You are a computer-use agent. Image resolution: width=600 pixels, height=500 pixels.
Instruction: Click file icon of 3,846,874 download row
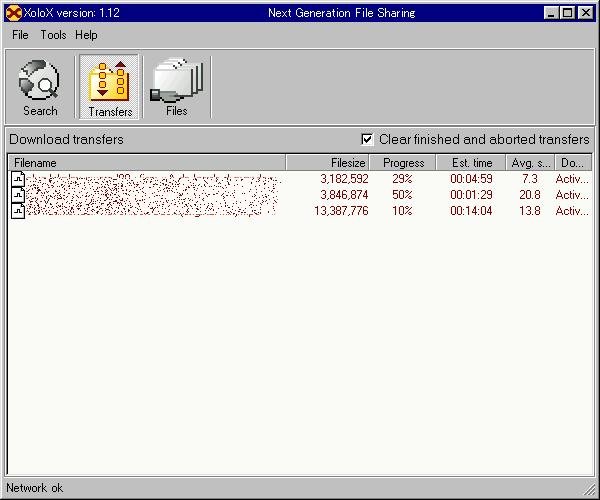tap(18, 195)
